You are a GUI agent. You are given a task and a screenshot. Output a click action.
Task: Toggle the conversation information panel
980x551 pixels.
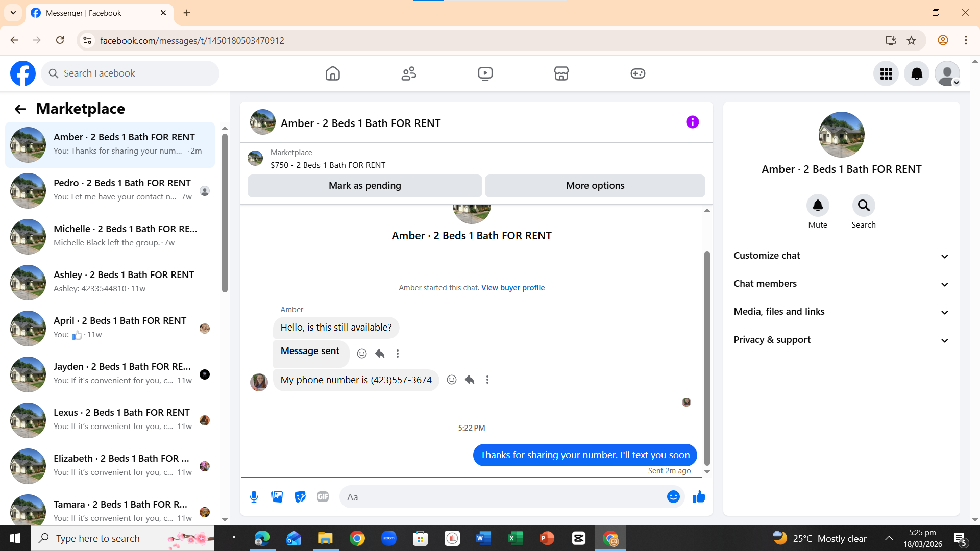point(692,122)
